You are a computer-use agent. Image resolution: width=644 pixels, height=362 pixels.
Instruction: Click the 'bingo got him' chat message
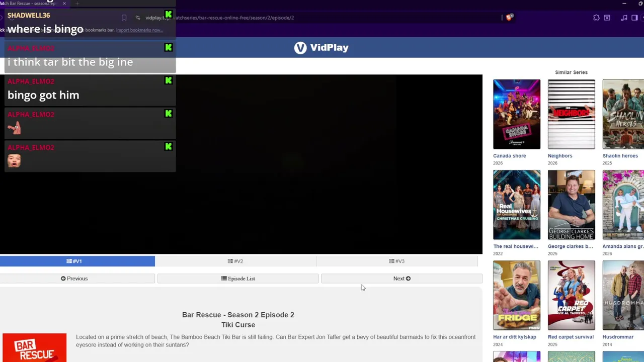coord(43,95)
